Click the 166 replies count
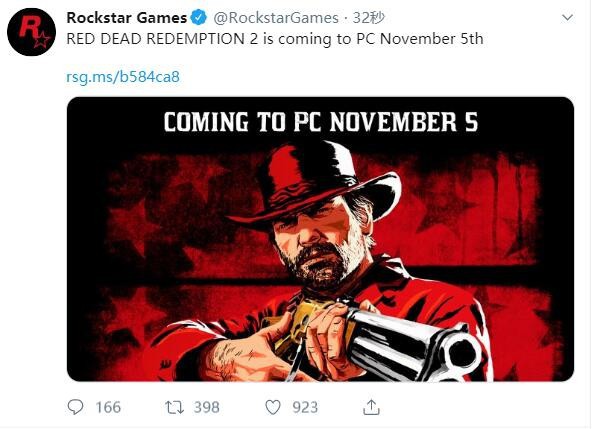 pyautogui.click(x=108, y=407)
